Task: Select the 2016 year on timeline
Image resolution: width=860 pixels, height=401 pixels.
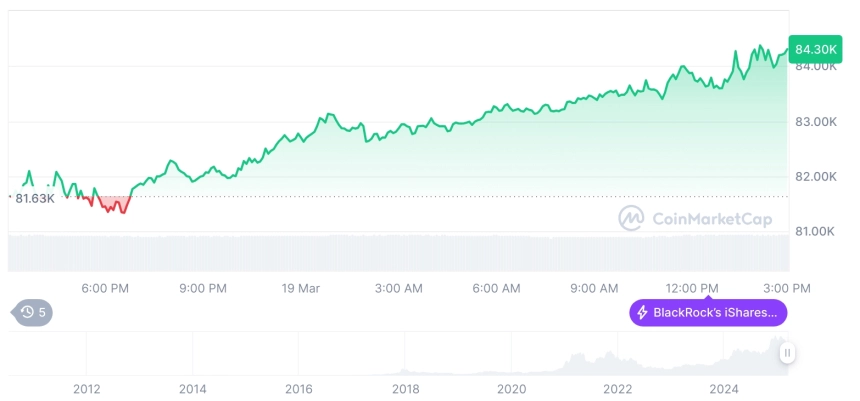Action: tap(299, 389)
